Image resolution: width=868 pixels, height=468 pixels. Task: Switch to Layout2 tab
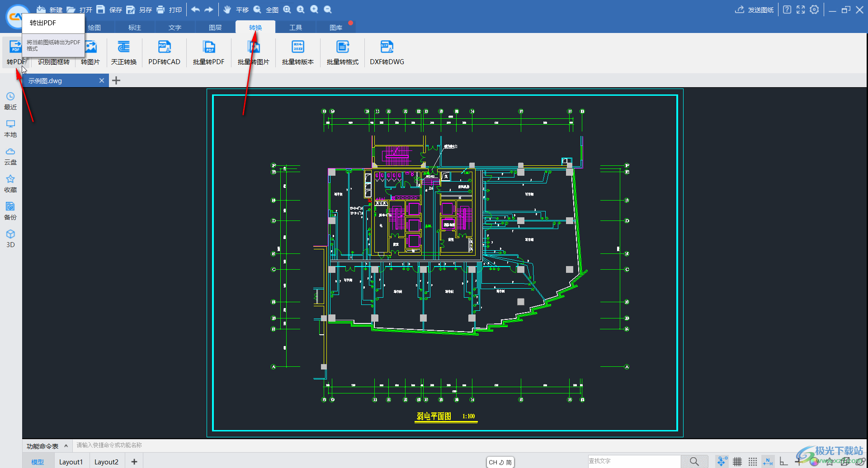click(x=106, y=462)
